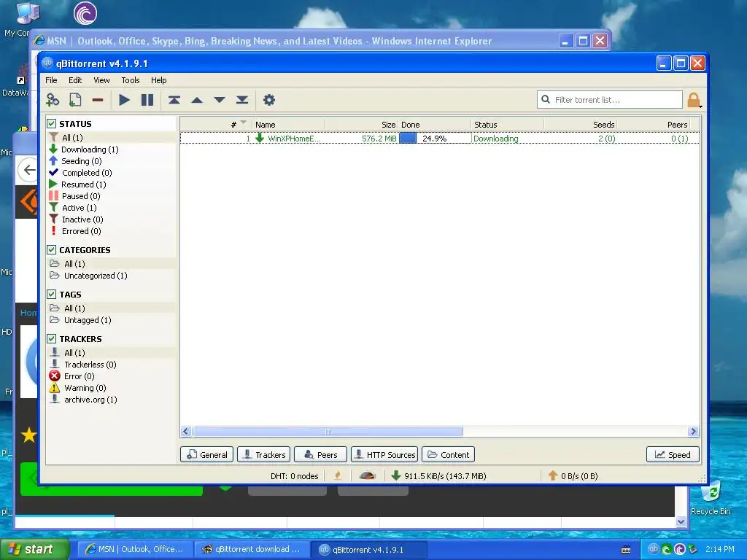Switch to Peers tab
Screen dimensions: 747x560
[321, 455]
